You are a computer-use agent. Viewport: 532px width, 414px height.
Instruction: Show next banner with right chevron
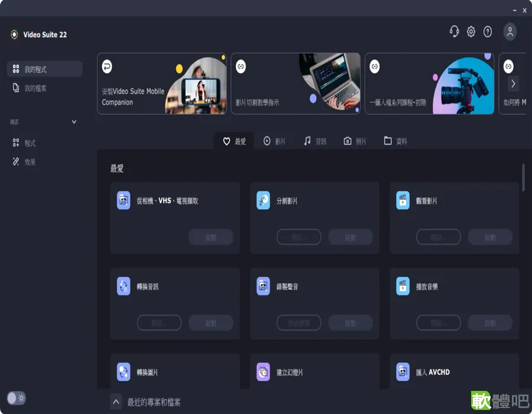pos(513,83)
